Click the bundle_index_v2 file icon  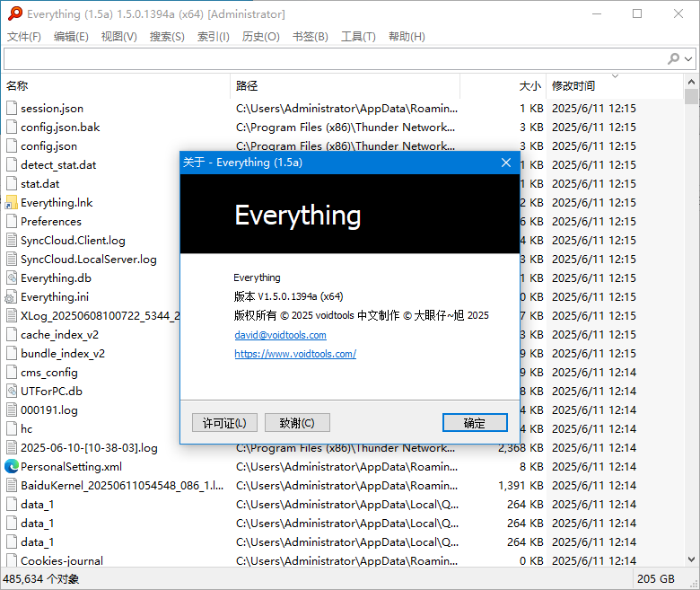tap(12, 353)
